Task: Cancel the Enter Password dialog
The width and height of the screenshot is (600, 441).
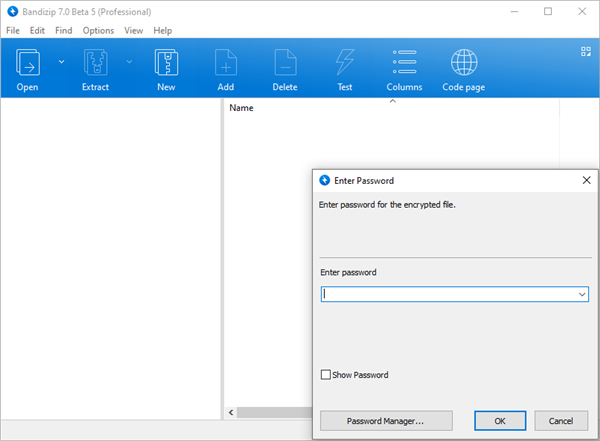Action: (x=561, y=421)
